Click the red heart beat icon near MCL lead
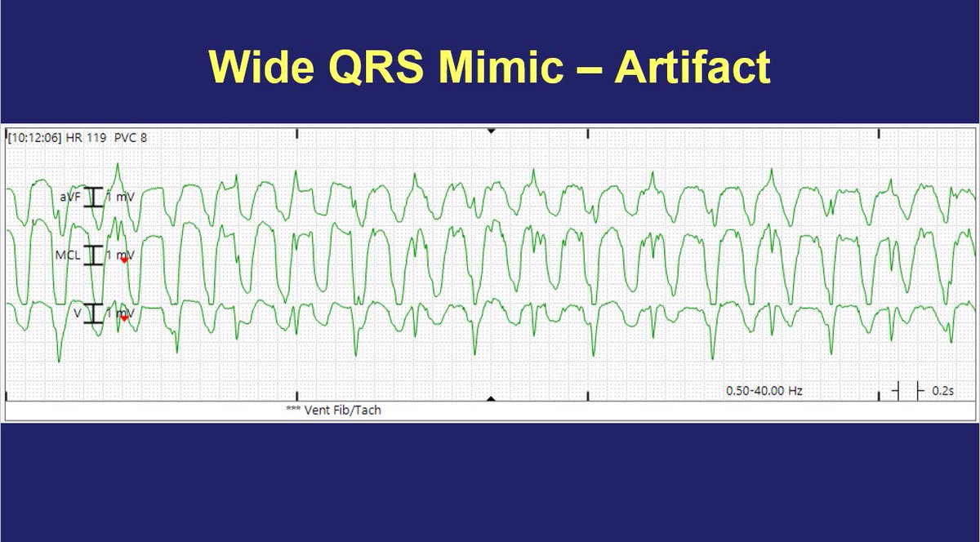This screenshot has width=980, height=542. click(122, 259)
